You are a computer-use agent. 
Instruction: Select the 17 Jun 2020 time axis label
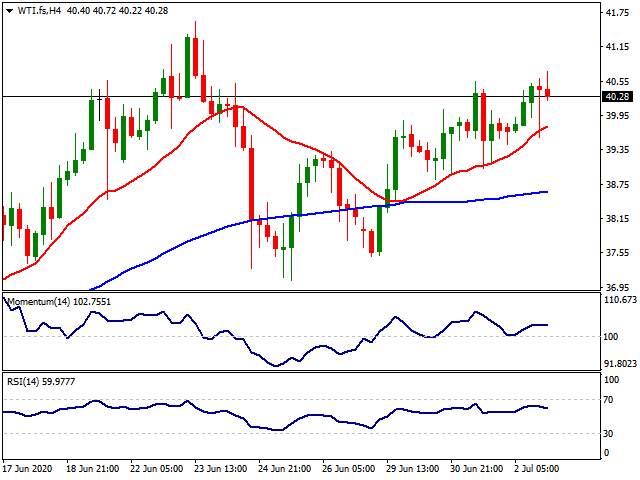coord(27,468)
